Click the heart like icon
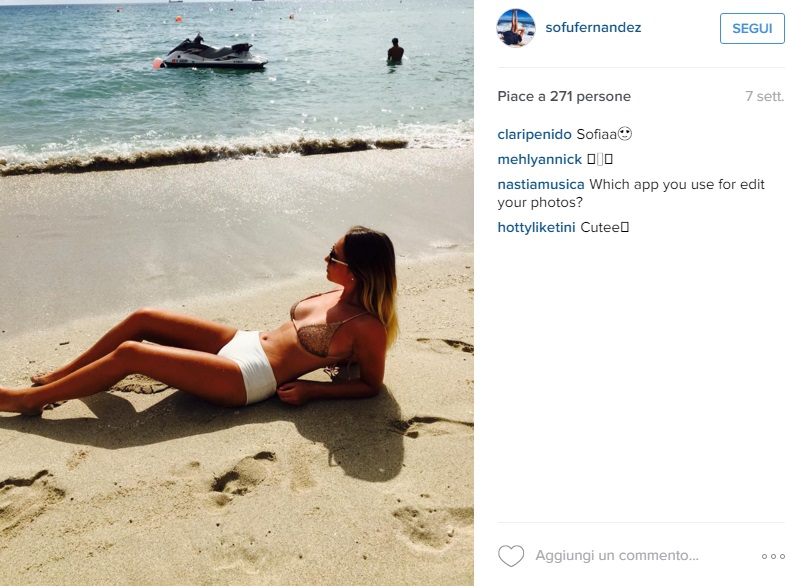This screenshot has height=586, width=790. (511, 556)
